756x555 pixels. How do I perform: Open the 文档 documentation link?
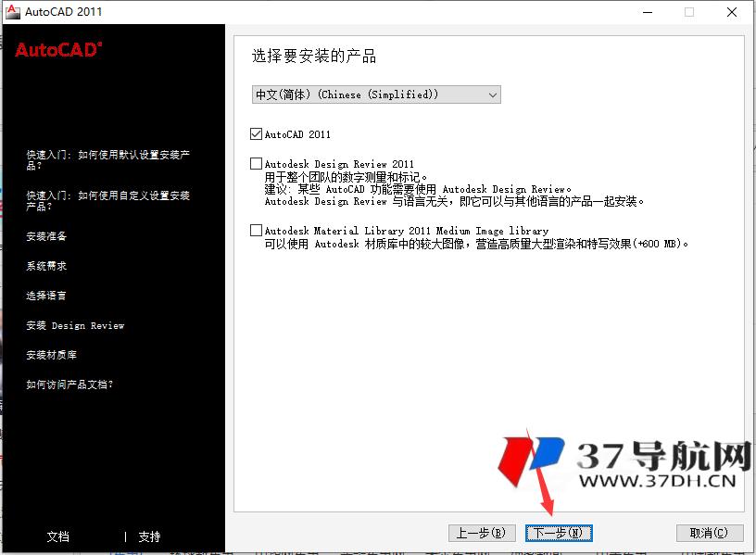tap(58, 536)
